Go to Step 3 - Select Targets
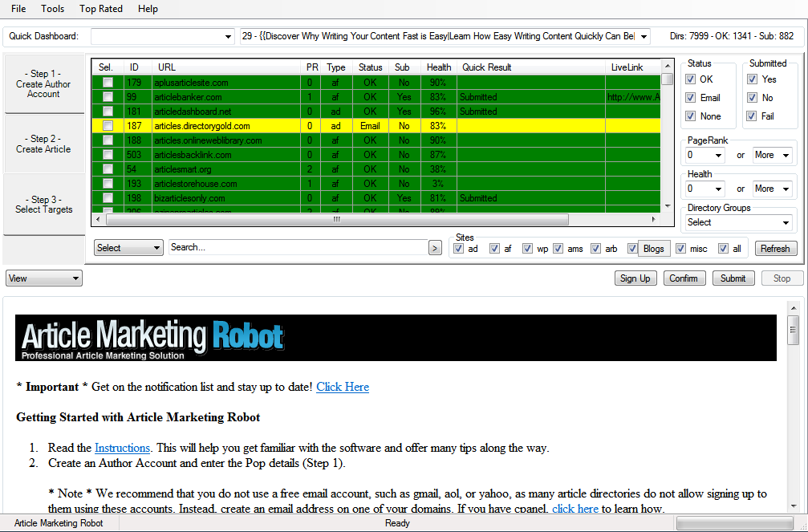 coord(43,203)
